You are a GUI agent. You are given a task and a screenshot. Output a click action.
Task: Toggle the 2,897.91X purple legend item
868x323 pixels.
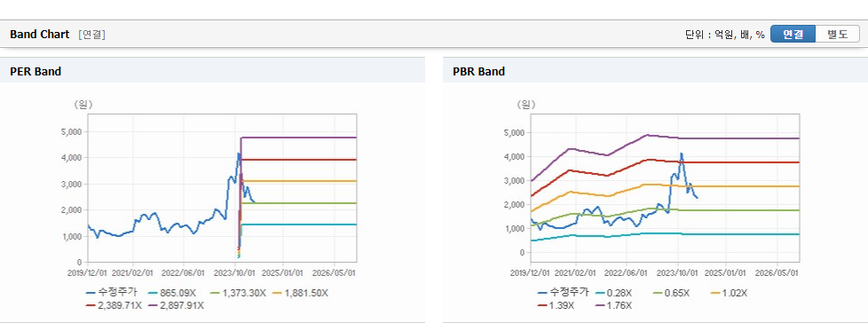[x=176, y=305]
